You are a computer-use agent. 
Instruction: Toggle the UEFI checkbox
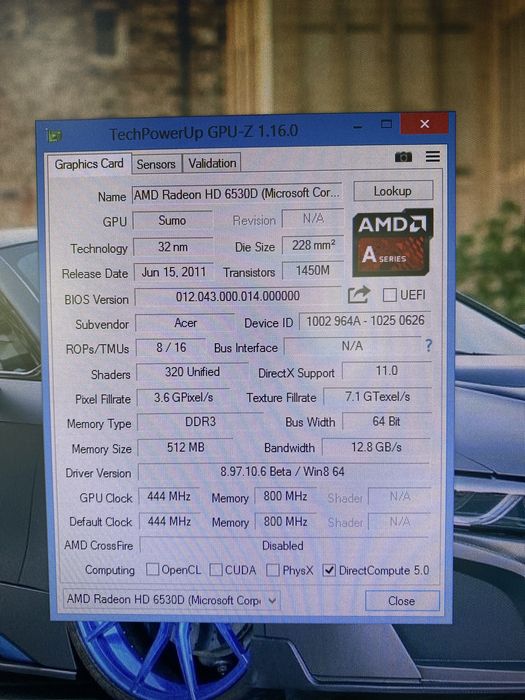coord(389,295)
